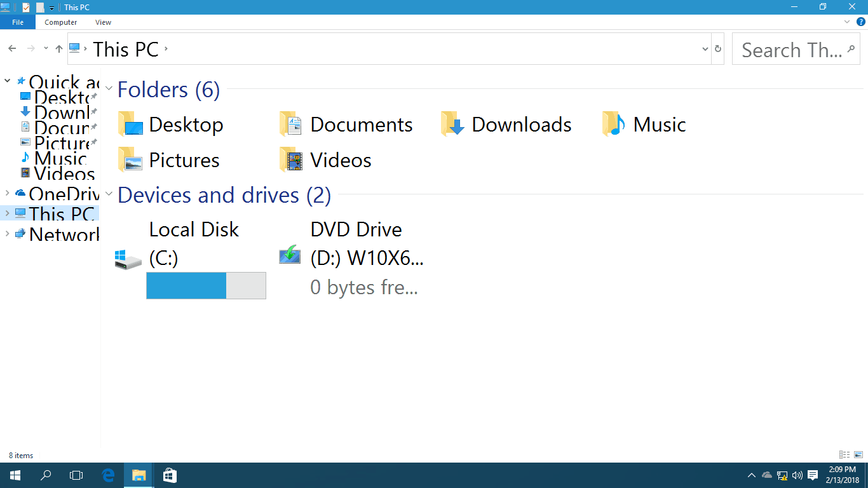This screenshot has width=868, height=488.
Task: Open Task View on the taskbar
Action: [76, 475]
